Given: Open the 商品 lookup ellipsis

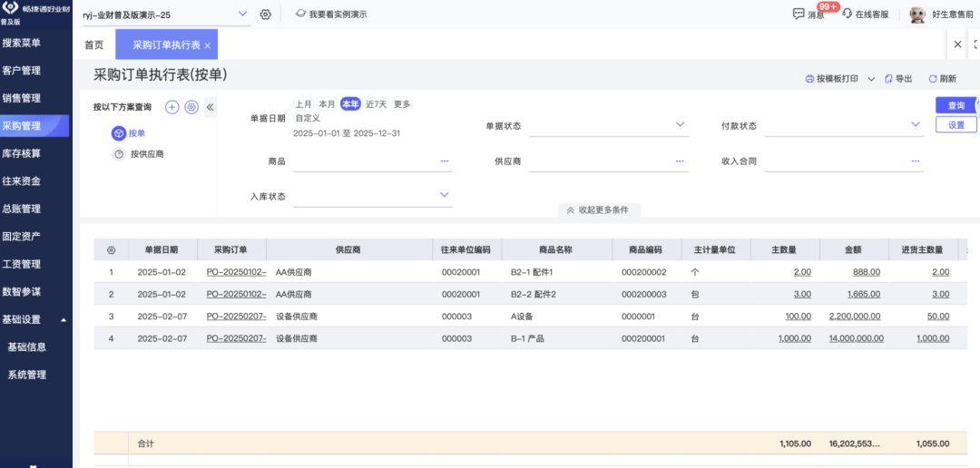Looking at the screenshot, I should (x=445, y=161).
